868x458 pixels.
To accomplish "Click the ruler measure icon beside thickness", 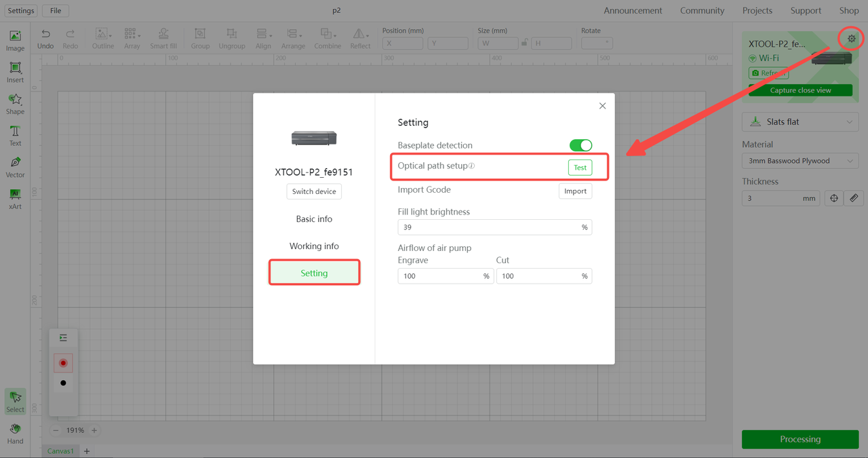I will pos(854,198).
